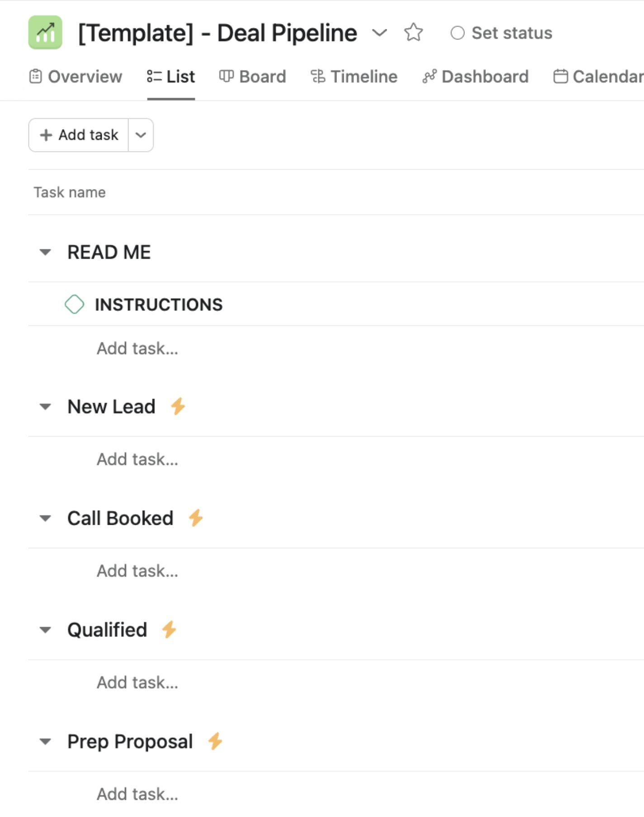This screenshot has width=644, height=817.
Task: Open the project title dropdown chevron
Action: [379, 33]
